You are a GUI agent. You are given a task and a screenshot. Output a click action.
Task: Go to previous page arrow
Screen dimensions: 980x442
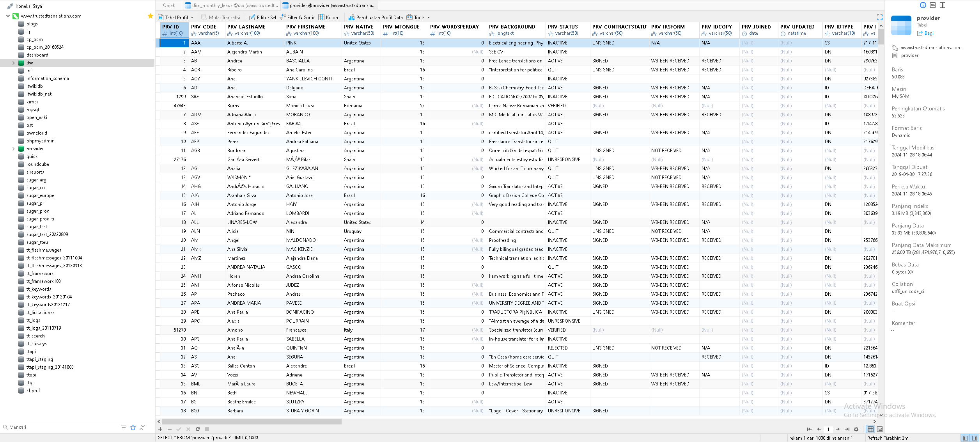(819, 429)
